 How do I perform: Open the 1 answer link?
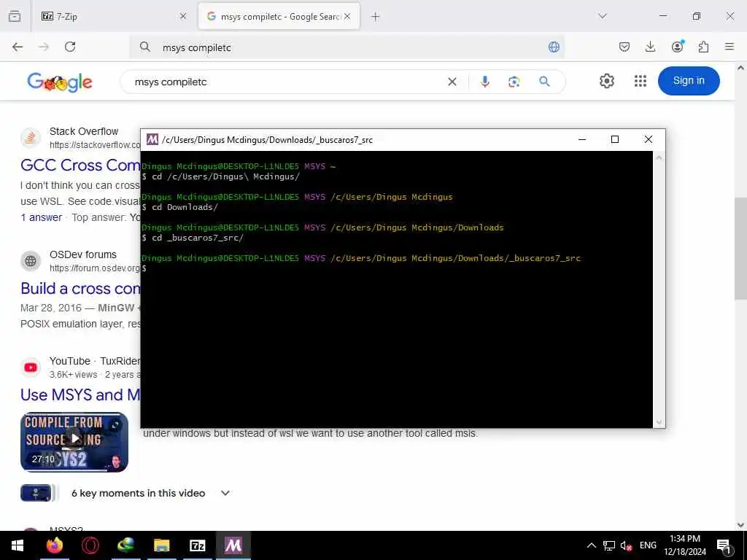click(x=41, y=217)
